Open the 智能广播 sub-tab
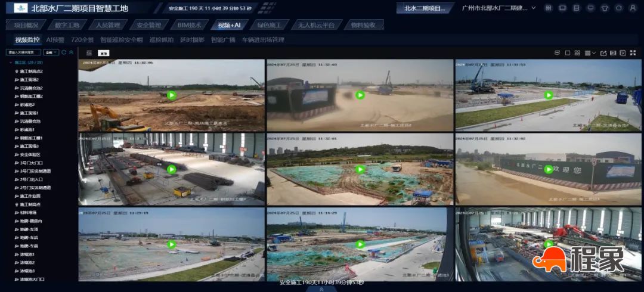Viewport: 644px width, 292px height. (223, 40)
